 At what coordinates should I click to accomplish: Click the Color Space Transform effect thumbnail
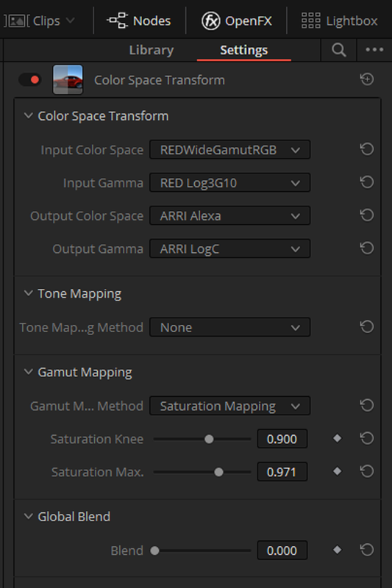coord(68,79)
